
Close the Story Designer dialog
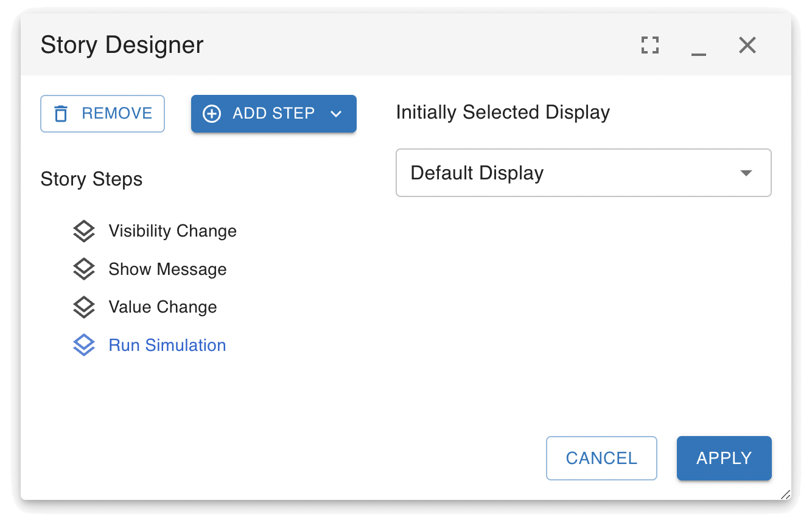[x=747, y=45]
